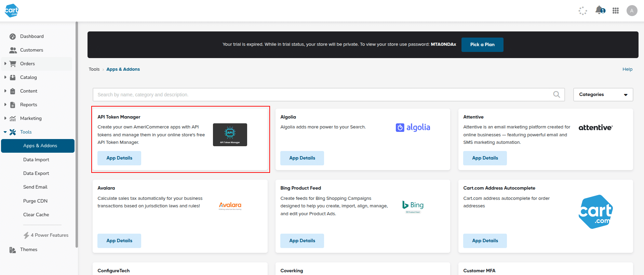The image size is (644, 275).
Task: Open Data Import from sidebar
Action: tap(36, 160)
